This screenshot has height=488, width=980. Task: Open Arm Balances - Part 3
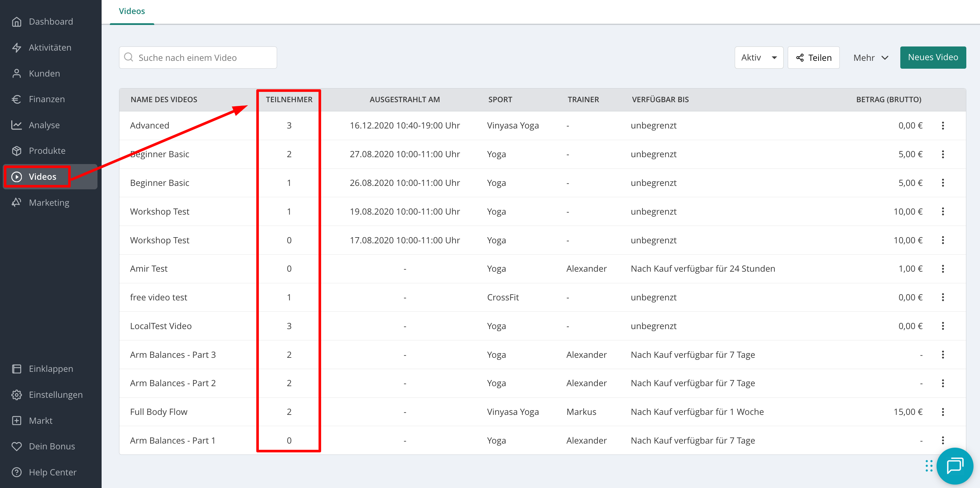(x=542, y=355)
